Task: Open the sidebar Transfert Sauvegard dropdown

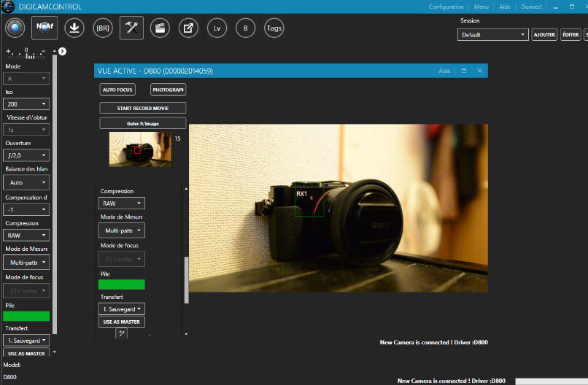Action: tap(26, 341)
